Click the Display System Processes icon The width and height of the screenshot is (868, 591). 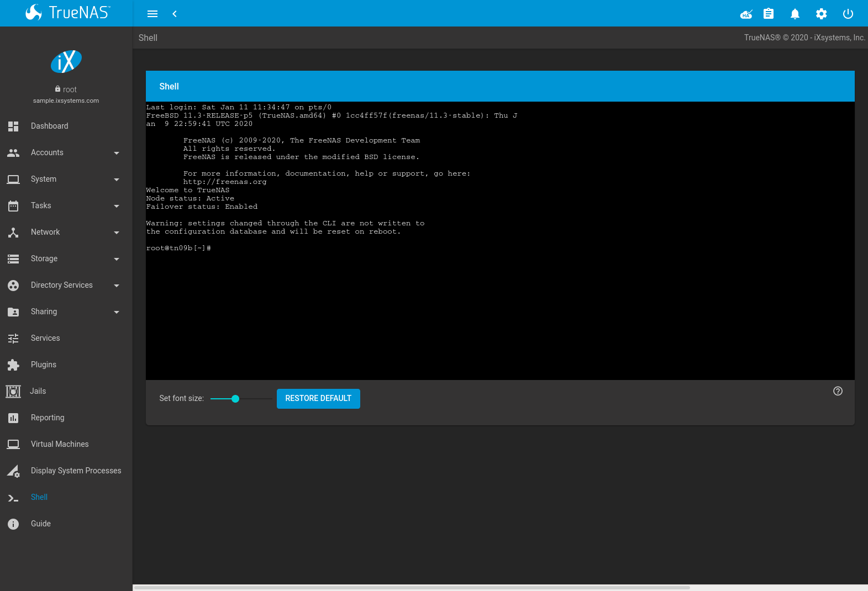point(13,471)
